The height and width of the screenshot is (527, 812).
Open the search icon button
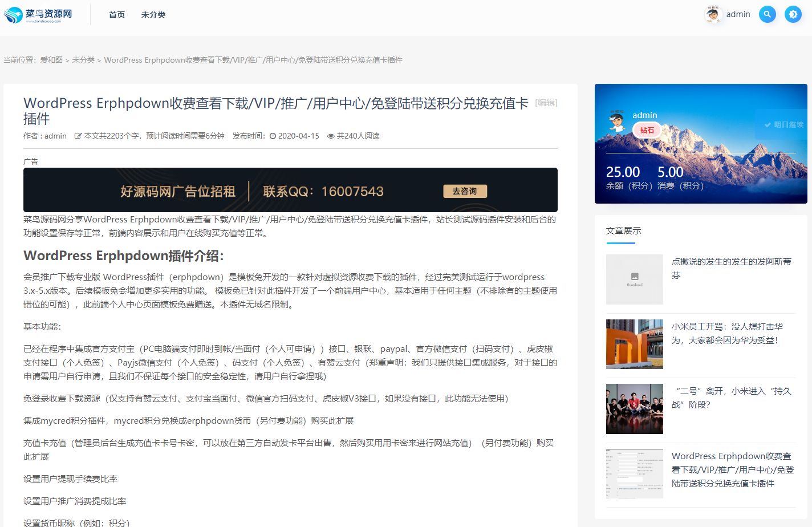pyautogui.click(x=768, y=14)
